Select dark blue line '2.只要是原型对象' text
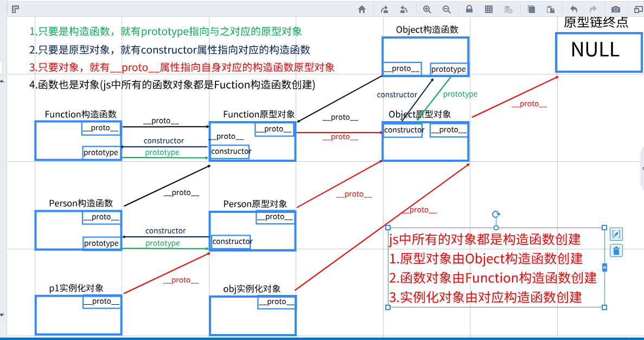644x340 pixels. (170, 50)
